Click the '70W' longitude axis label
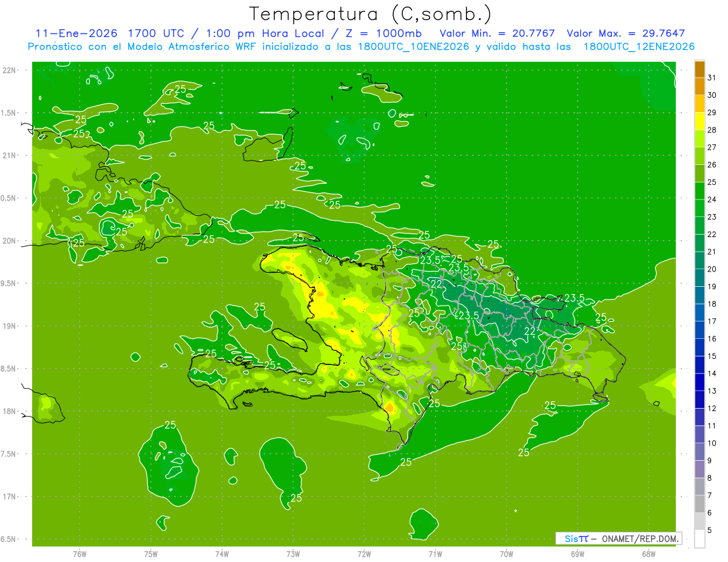 (507, 554)
